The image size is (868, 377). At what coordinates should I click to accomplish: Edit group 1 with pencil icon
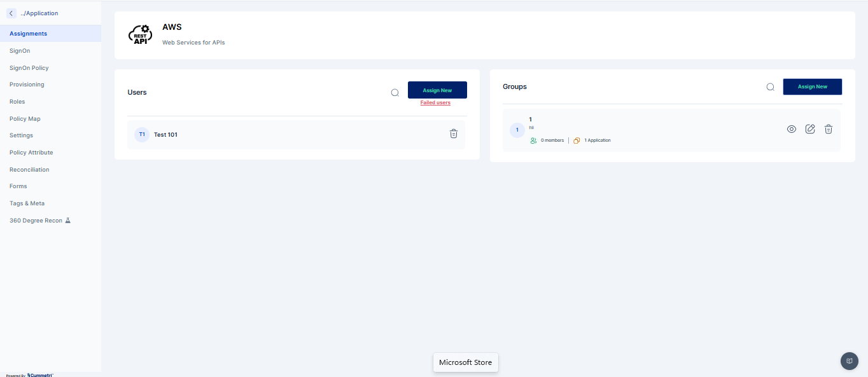coord(810,129)
